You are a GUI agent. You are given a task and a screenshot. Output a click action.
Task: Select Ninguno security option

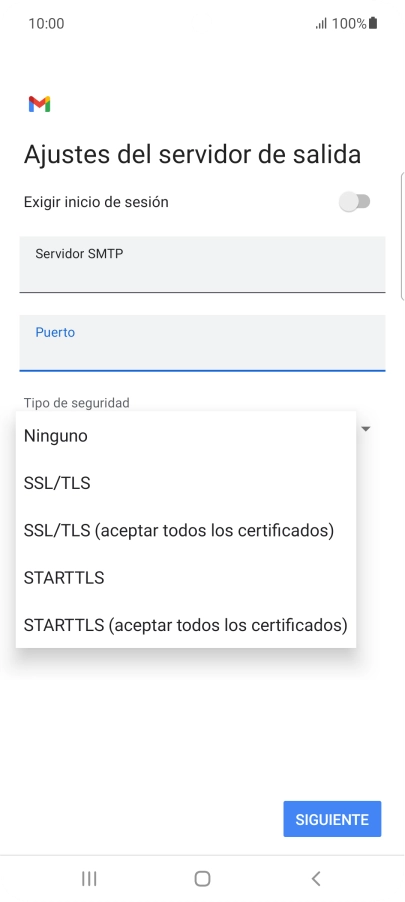pyautogui.click(x=186, y=435)
